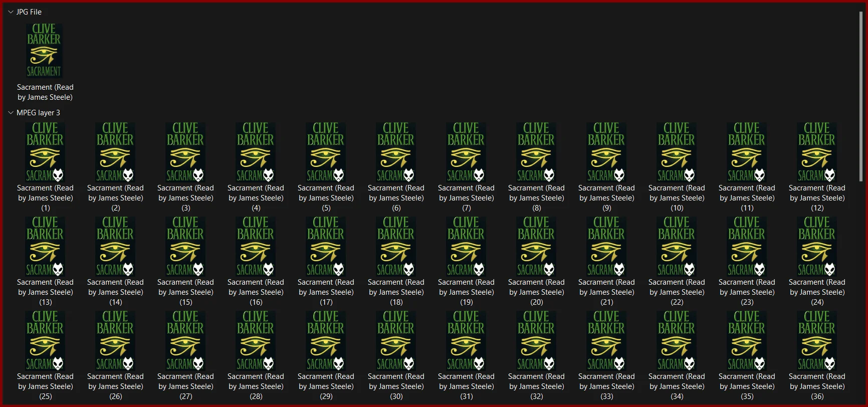Select the file name ending in (29)
Viewport: 868px width, 407px height.
click(326, 386)
